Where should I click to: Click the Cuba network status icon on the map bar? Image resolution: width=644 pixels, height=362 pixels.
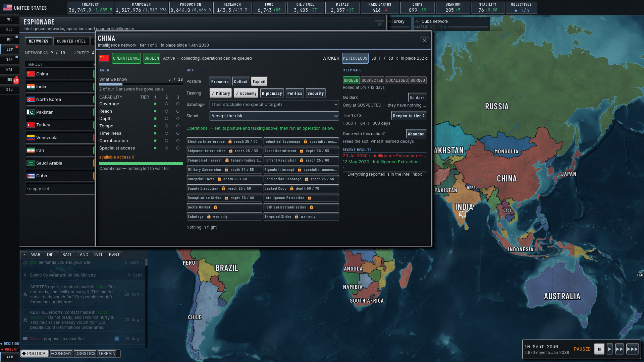coord(417,21)
